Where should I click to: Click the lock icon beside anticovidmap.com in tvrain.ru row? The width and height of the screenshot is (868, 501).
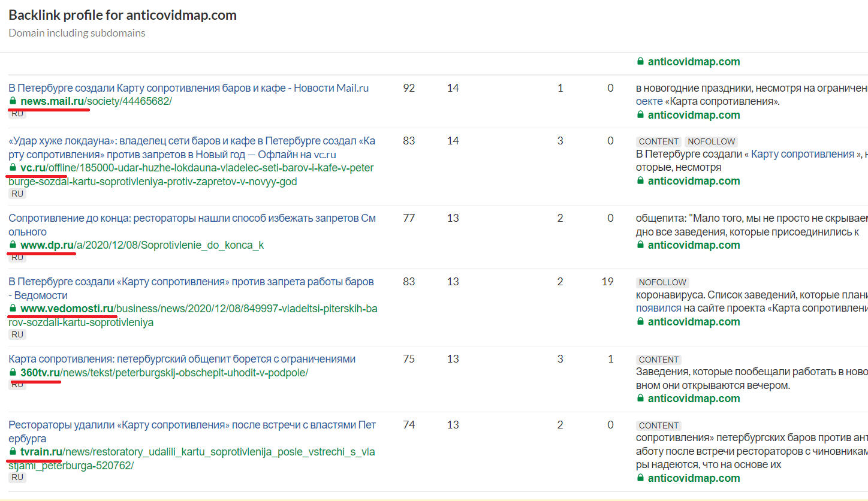[x=640, y=478]
